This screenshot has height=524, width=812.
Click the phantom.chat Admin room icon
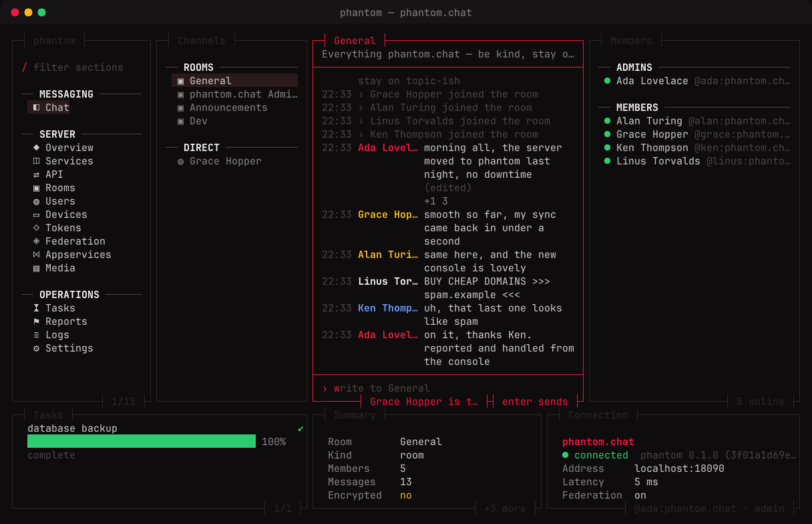pyautogui.click(x=180, y=94)
